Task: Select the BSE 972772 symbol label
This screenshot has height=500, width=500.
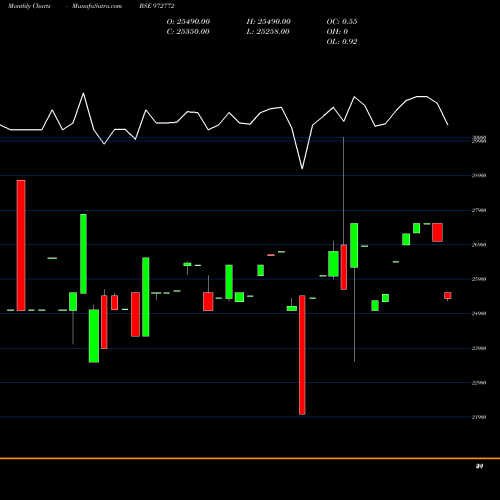Action: (x=157, y=6)
